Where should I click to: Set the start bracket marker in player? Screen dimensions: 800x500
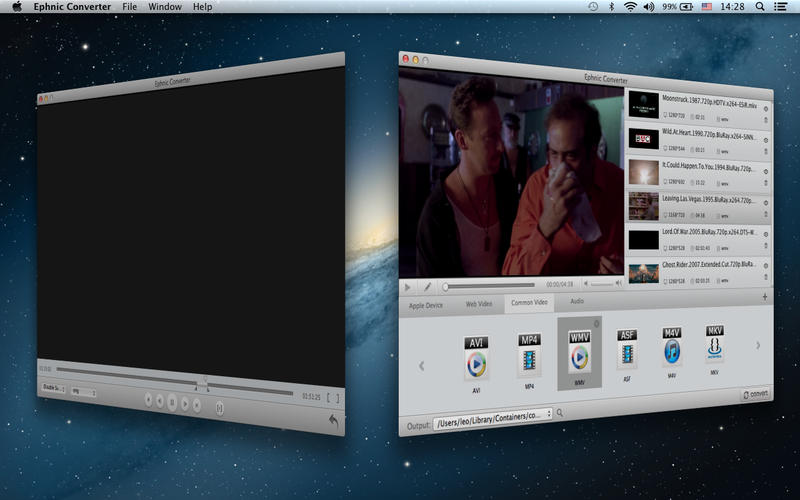(x=329, y=397)
